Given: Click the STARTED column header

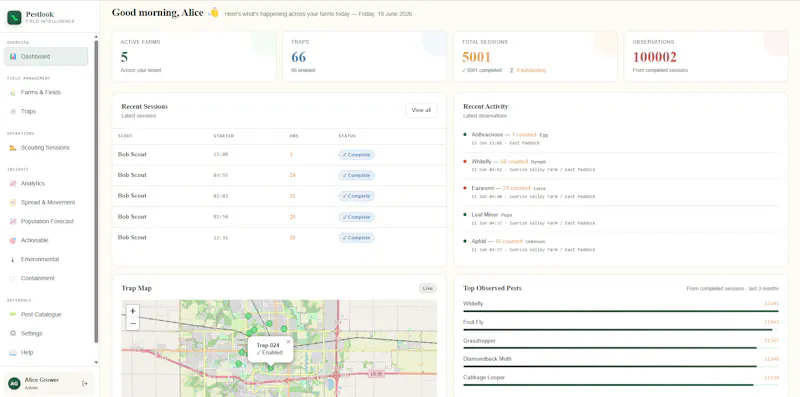Looking at the screenshot, I should tap(223, 136).
